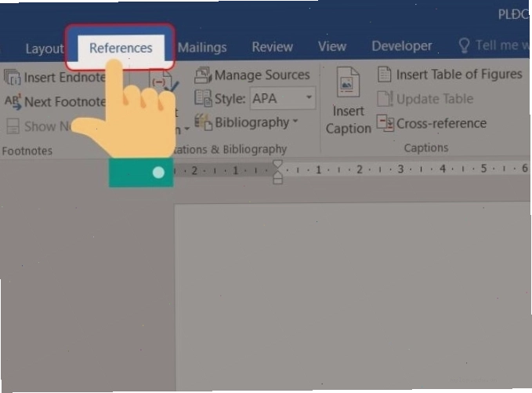Click the Update Table icon
Viewport: 532px width, 393px height.
tap(385, 99)
